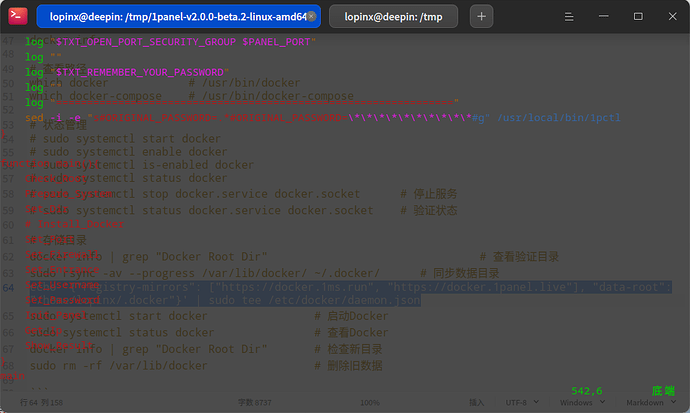Click the 底端 bottom indicator in vim
This screenshot has width=690, height=413.
pyautogui.click(x=663, y=391)
